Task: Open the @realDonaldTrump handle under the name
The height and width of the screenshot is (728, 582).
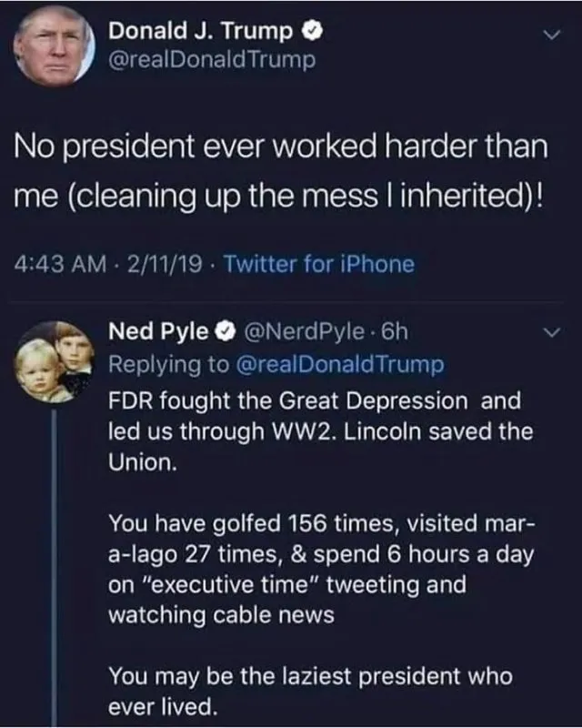Action: (x=212, y=60)
